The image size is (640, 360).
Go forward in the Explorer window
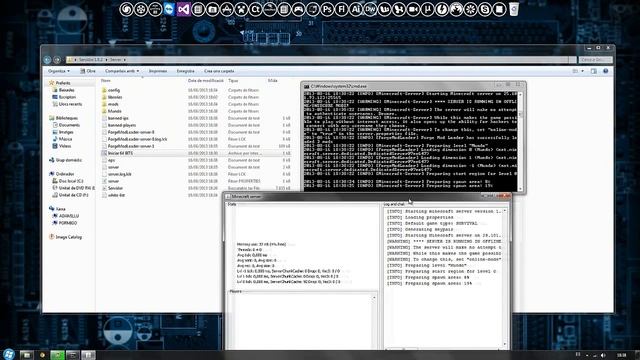point(57,60)
